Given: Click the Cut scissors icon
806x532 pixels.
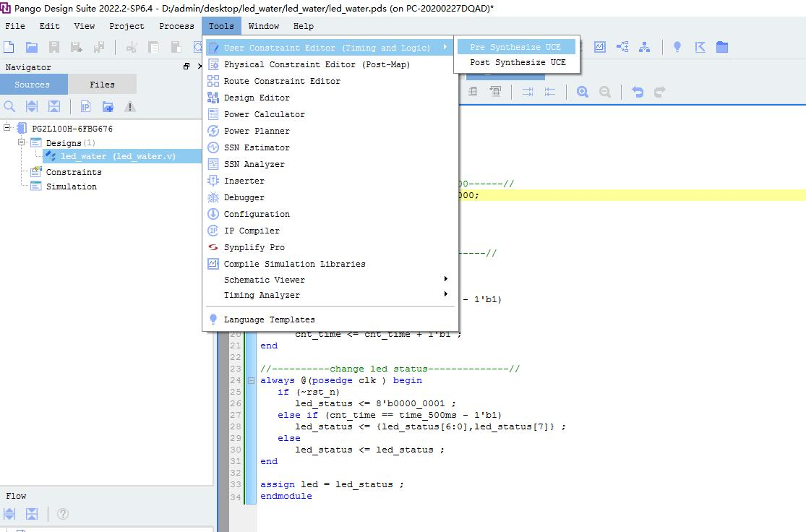Looking at the screenshot, I should (132, 47).
